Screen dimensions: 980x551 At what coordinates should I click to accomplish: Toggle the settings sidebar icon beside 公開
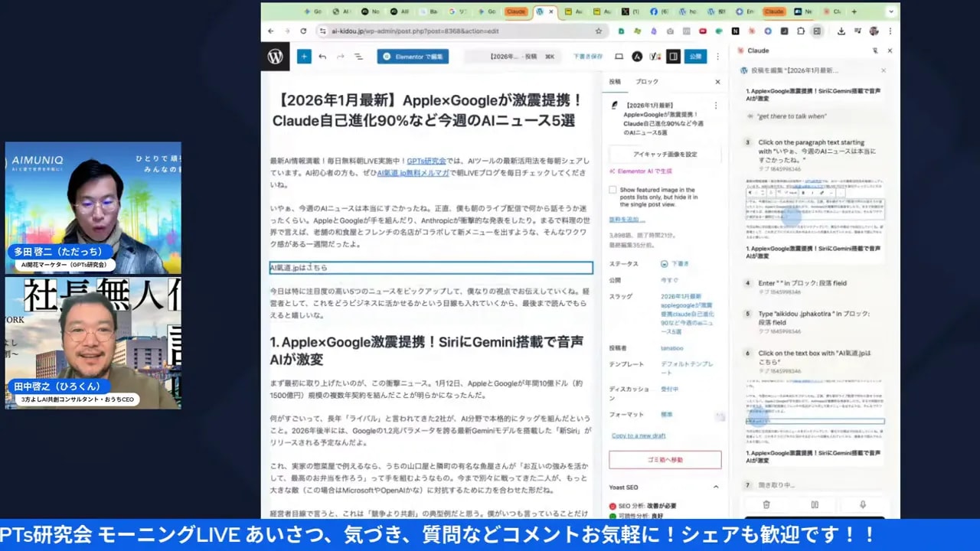[x=675, y=56]
